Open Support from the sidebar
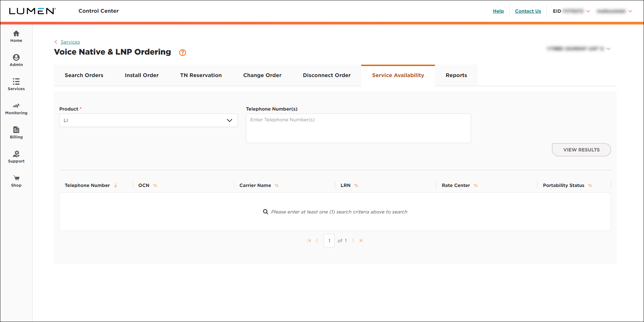This screenshot has width=644, height=322. point(16,157)
